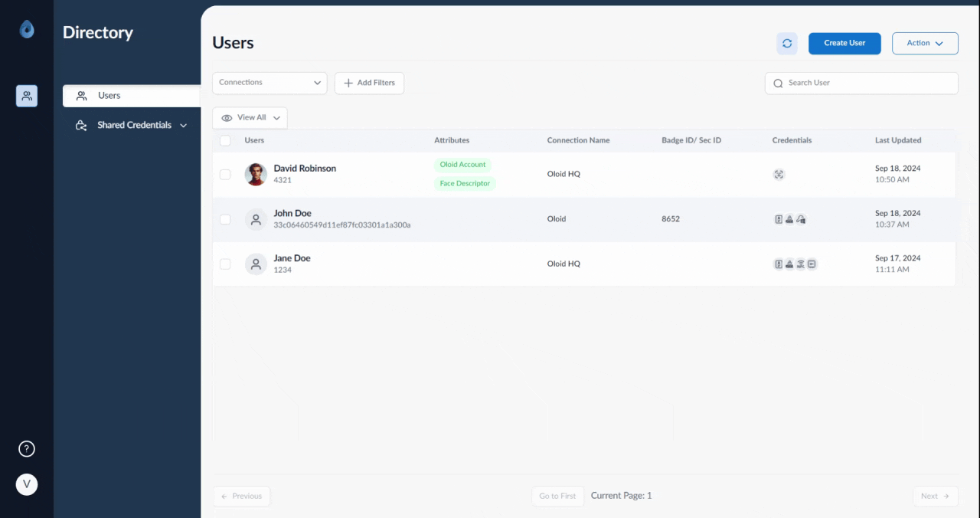The height and width of the screenshot is (518, 980).
Task: Click the Add Filters button
Action: point(369,83)
